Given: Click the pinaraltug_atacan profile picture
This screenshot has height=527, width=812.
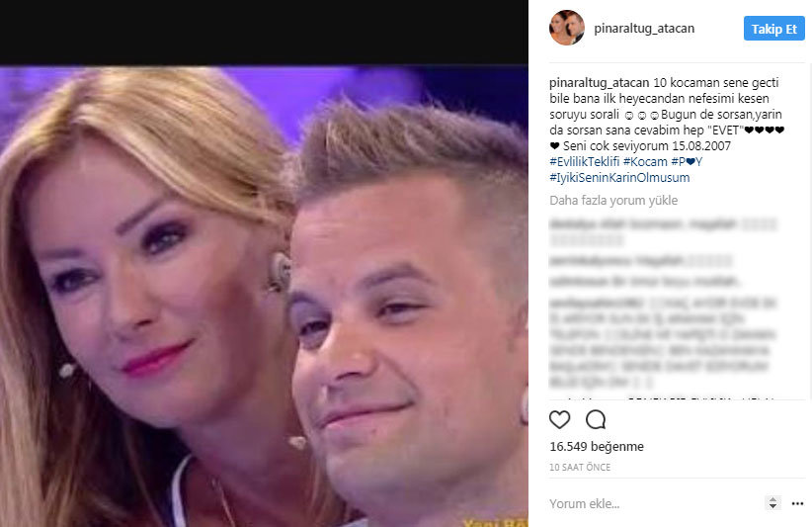Looking at the screenshot, I should [x=567, y=28].
